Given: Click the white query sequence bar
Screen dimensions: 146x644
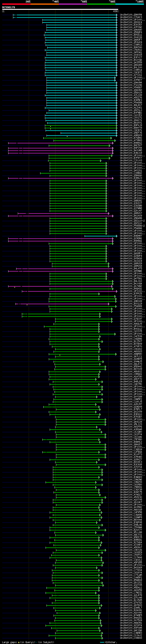Looking at the screenshot, I should (x=60, y=9).
